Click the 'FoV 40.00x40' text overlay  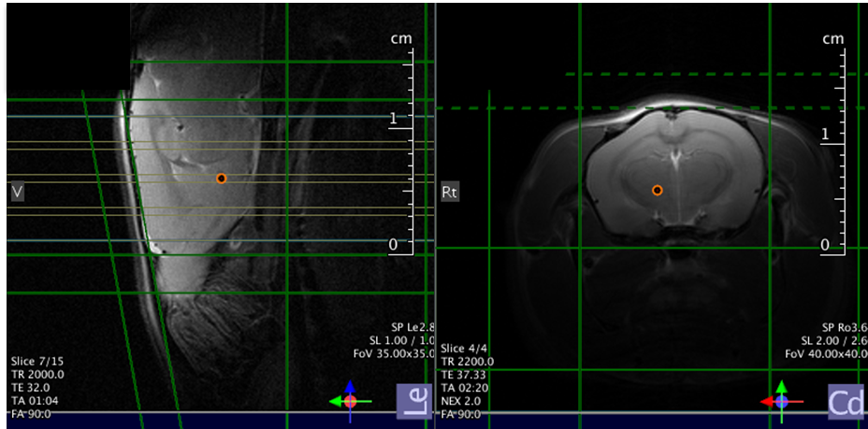[829, 354]
